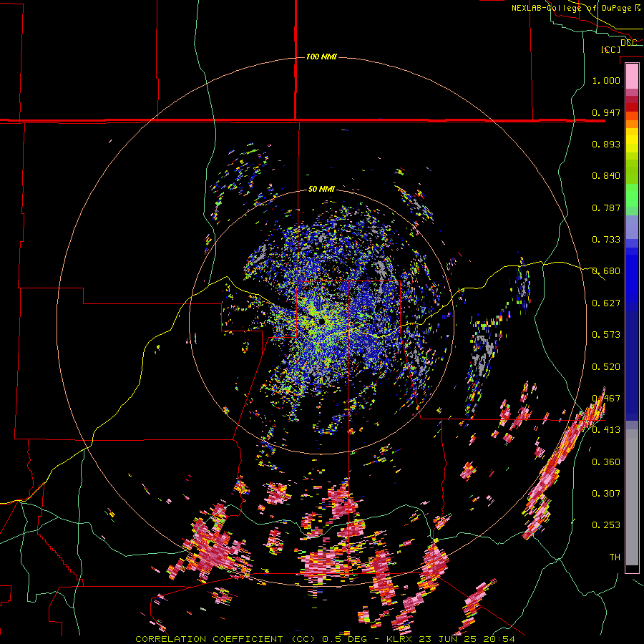Select the 0.627 legend value
644x644 pixels.
[x=606, y=303]
